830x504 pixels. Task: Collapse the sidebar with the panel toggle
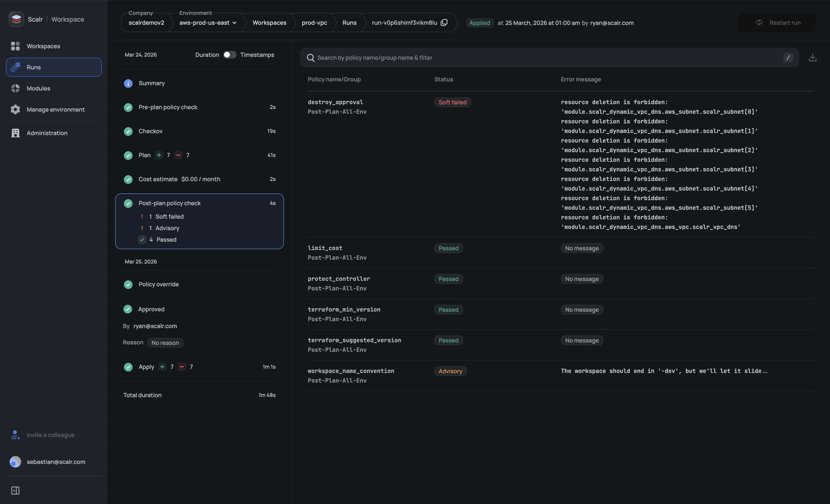(15, 491)
